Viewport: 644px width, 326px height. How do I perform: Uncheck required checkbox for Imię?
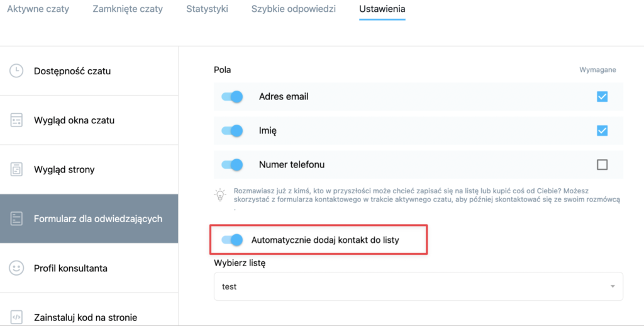coord(602,131)
